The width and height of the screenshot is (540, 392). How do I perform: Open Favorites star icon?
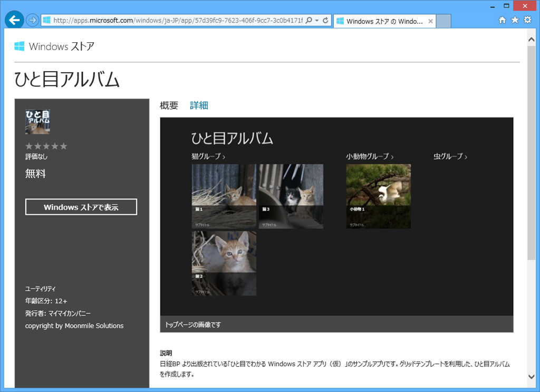515,21
